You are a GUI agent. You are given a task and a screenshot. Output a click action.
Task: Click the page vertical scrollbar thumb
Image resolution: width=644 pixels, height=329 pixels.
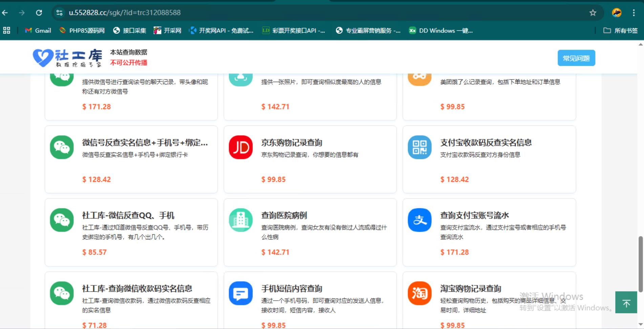(x=640, y=264)
